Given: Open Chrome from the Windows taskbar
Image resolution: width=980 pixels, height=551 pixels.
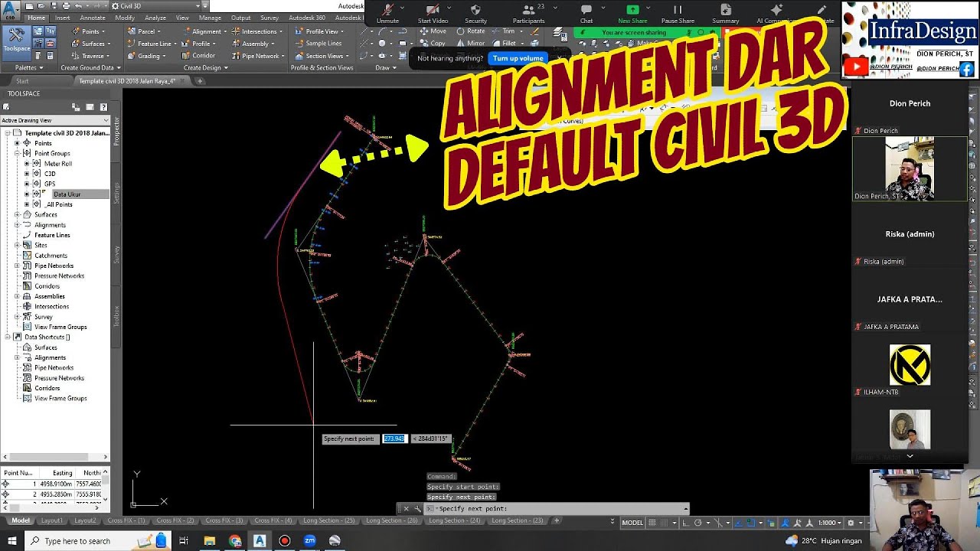Looking at the screenshot, I should (x=234, y=541).
